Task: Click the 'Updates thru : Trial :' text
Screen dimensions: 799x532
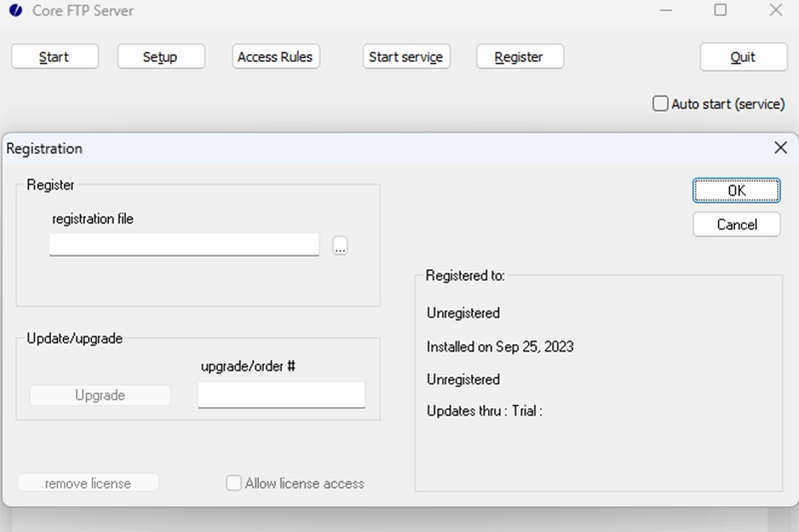Action: click(x=484, y=411)
